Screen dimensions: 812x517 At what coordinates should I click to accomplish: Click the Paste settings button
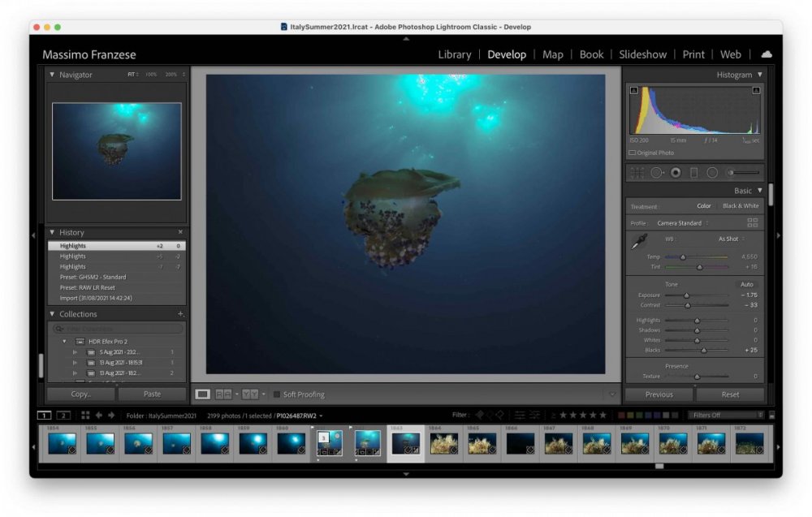coord(152,394)
